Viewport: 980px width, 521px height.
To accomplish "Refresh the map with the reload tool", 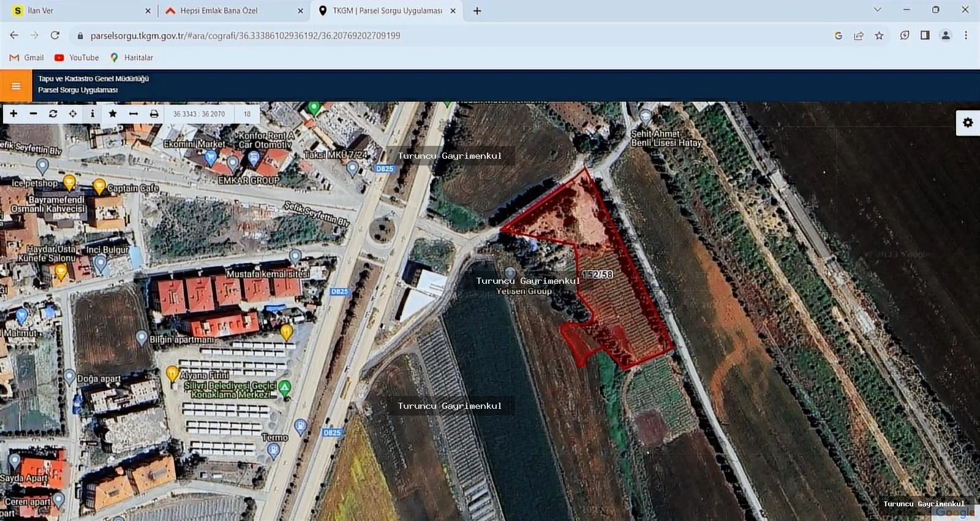I will coord(53,113).
